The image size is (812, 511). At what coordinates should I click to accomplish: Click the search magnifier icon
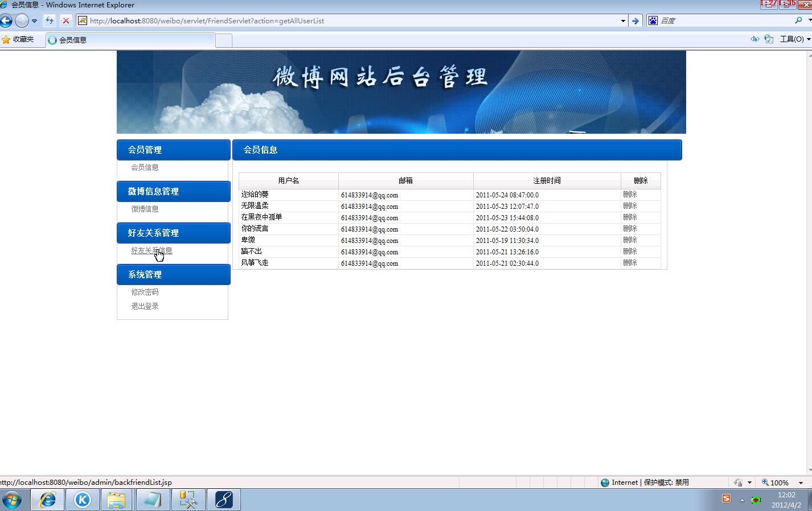point(798,20)
